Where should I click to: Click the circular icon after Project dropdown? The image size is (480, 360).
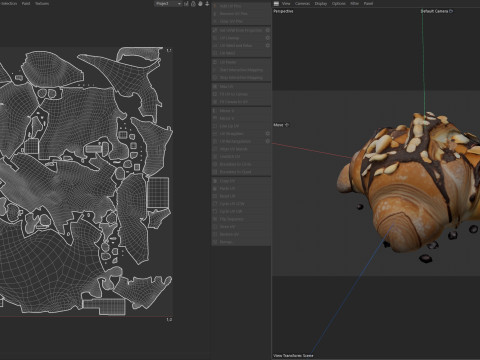[x=193, y=4]
